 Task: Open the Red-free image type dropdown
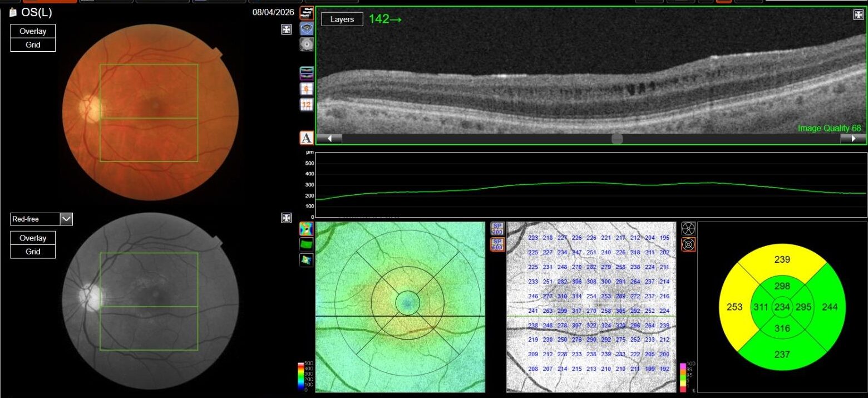tap(66, 219)
